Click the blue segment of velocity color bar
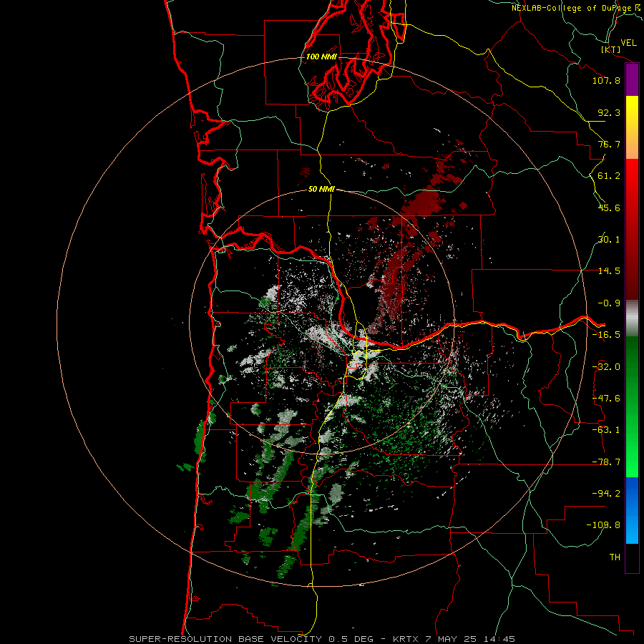 (632, 510)
